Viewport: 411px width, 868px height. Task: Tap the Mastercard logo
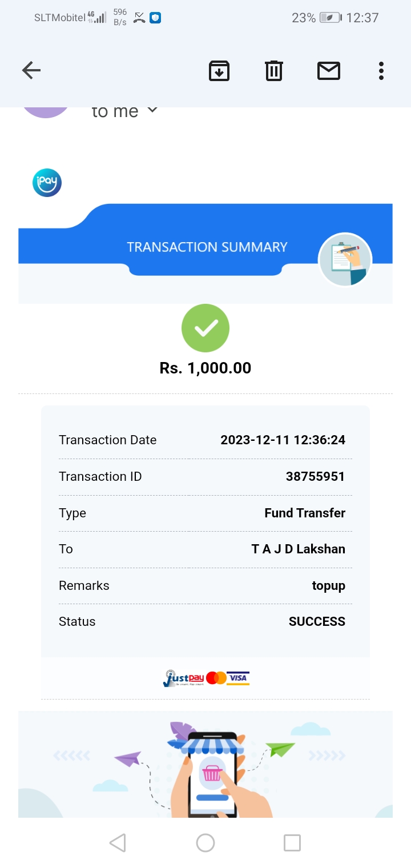click(x=216, y=678)
